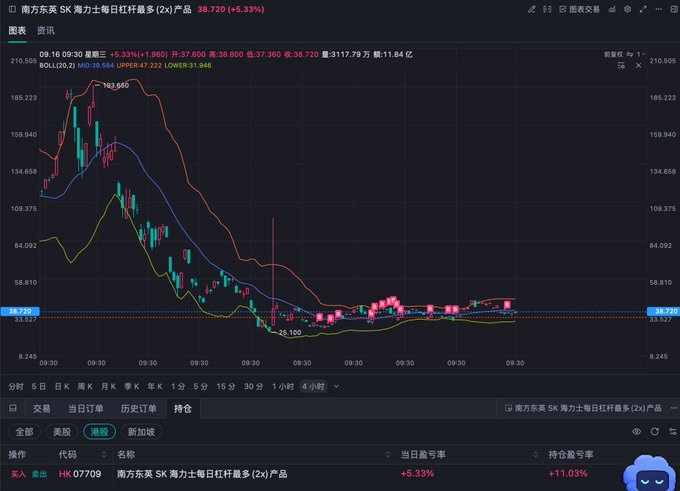Screen dimensions: 680x491
Task: Close the BOLL indicator with X
Action: pyautogui.click(x=638, y=65)
